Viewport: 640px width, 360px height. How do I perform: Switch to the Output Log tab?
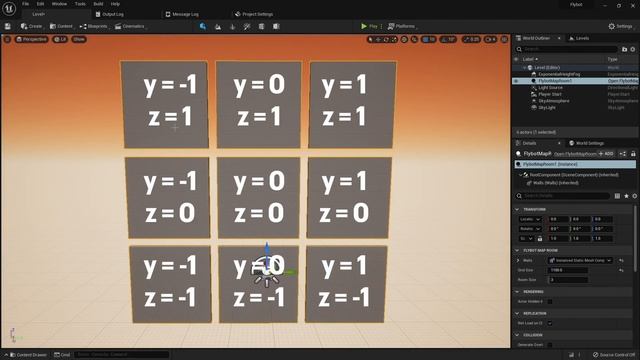(x=109, y=14)
